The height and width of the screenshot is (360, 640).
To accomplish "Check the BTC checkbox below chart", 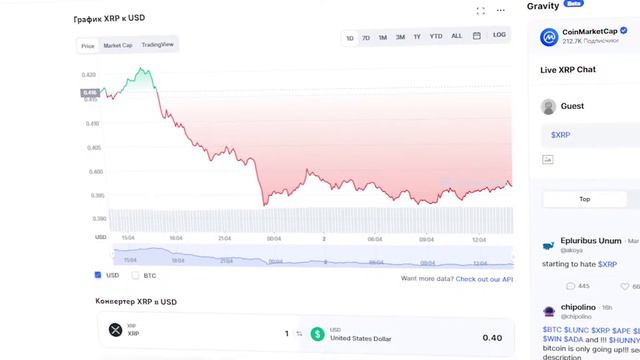I will pyautogui.click(x=136, y=276).
